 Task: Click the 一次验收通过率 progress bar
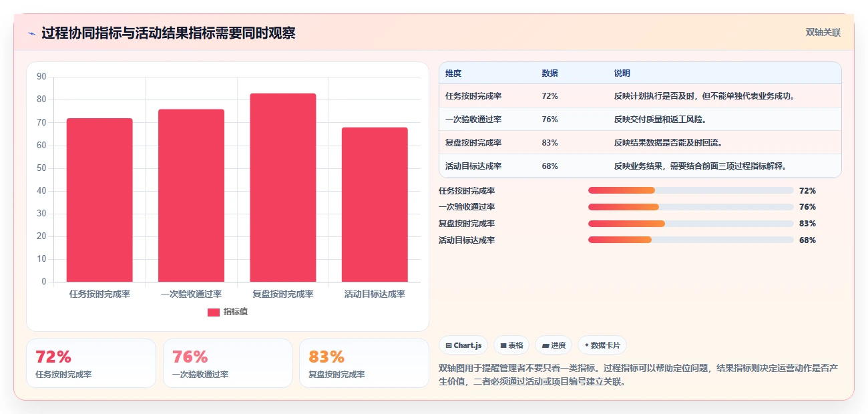click(691, 207)
